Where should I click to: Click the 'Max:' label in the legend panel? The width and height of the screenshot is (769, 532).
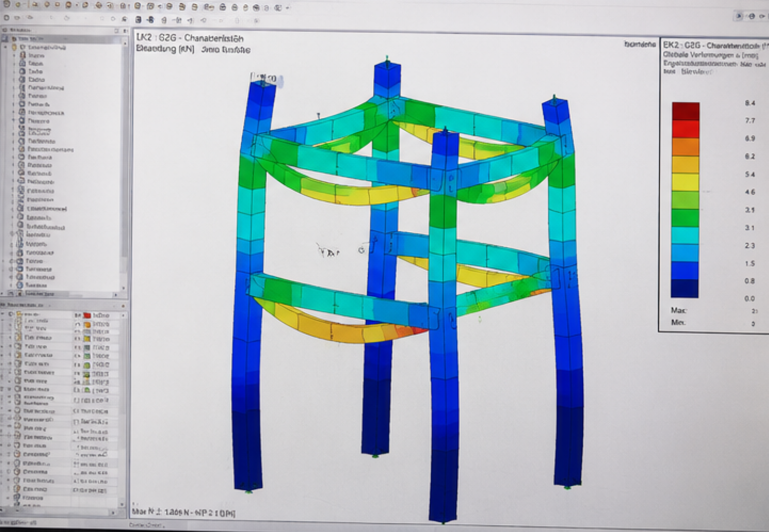[x=679, y=311]
